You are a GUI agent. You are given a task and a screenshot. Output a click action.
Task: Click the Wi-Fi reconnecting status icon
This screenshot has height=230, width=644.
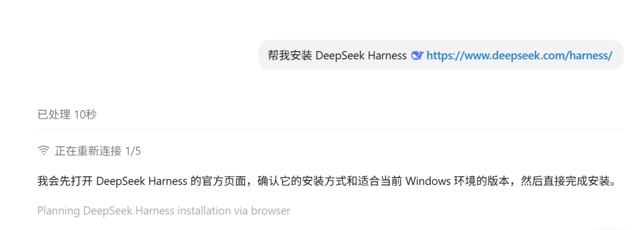tap(44, 150)
